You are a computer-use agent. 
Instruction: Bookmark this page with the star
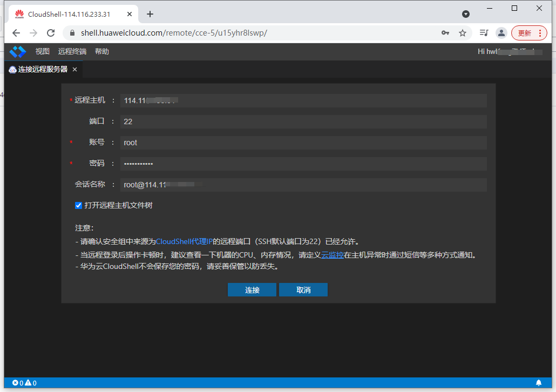coord(463,33)
